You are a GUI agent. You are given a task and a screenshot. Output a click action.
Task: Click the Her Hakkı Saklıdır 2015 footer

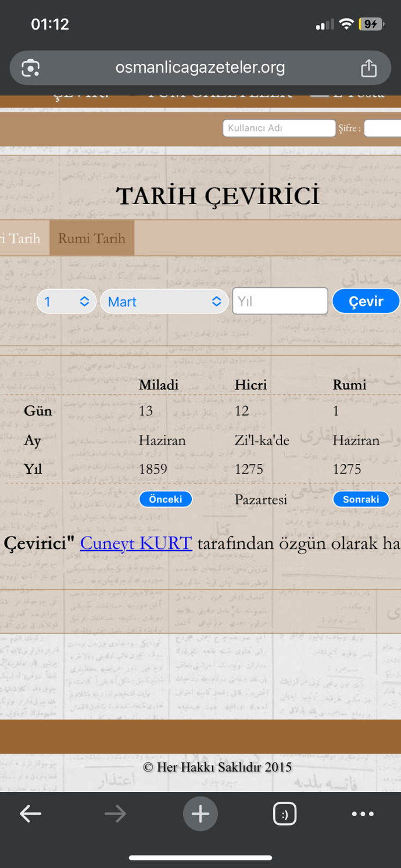tap(217, 767)
